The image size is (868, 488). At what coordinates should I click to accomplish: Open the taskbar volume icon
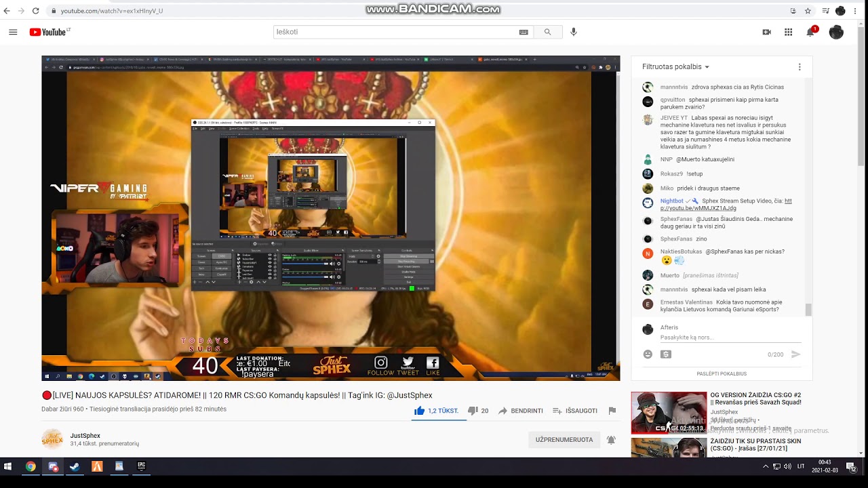pyautogui.click(x=787, y=466)
